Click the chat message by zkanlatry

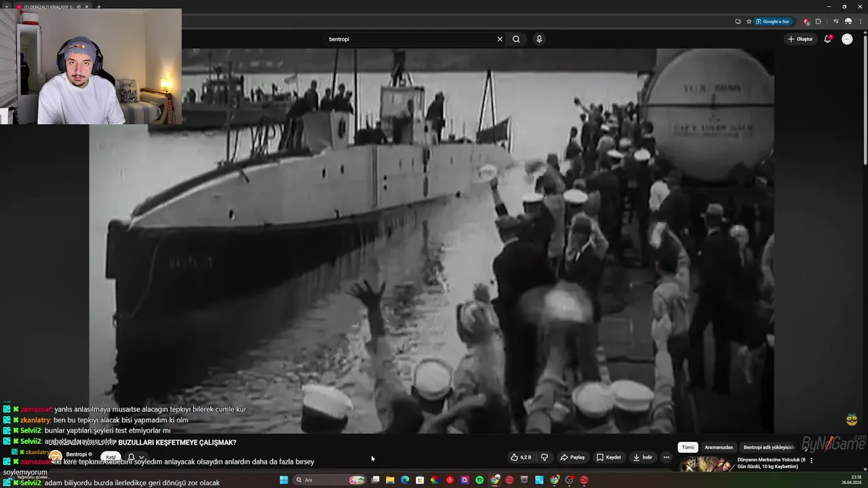click(95, 420)
